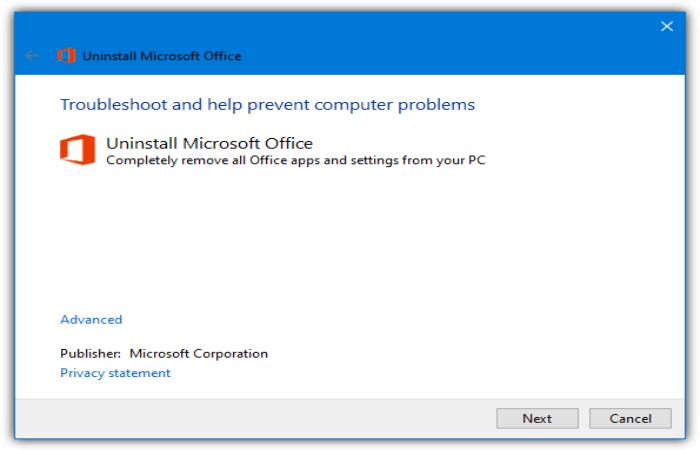Click the Troubleshoot and help prevent heading
This screenshot has width=700, height=450.
[267, 104]
